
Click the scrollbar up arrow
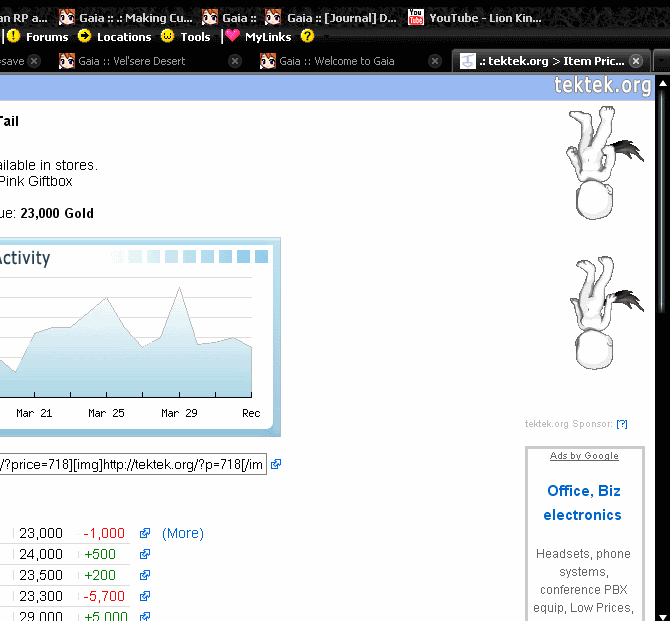(x=663, y=83)
